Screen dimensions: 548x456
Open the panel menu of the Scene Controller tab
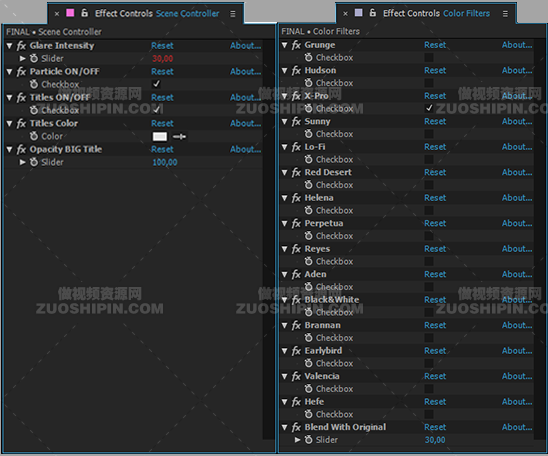pos(233,14)
